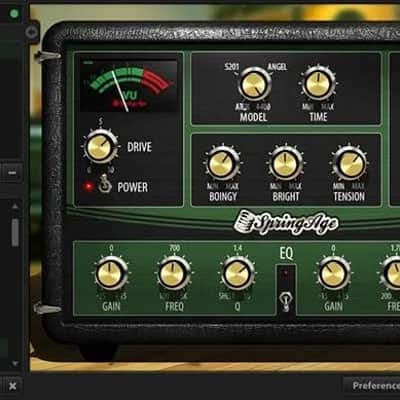Click the X button in bottom toolbar

pyautogui.click(x=13, y=386)
